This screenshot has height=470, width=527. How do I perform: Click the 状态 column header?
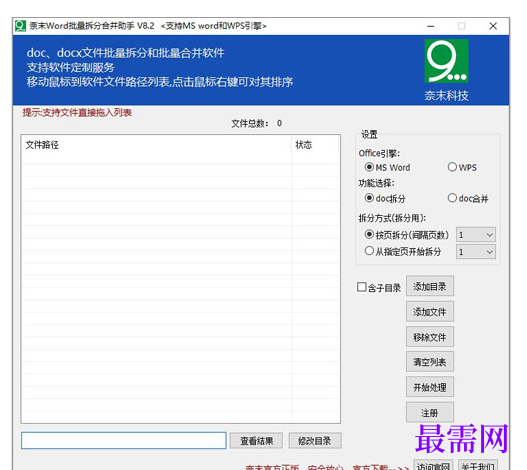click(x=315, y=145)
